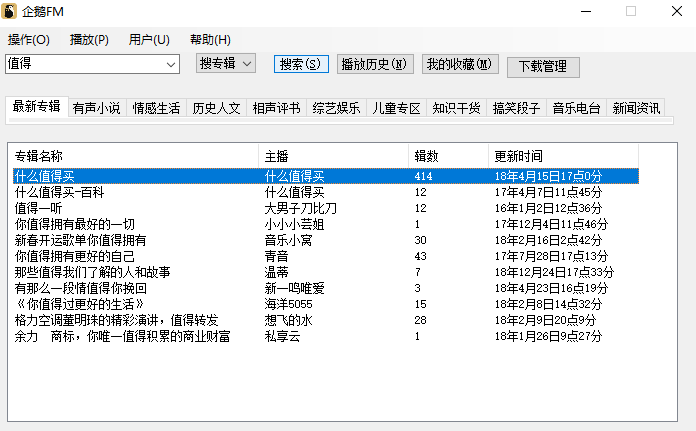This screenshot has width=696, height=431.
Task: Click the update time 17年4月7日11点45分
Action: (548, 192)
